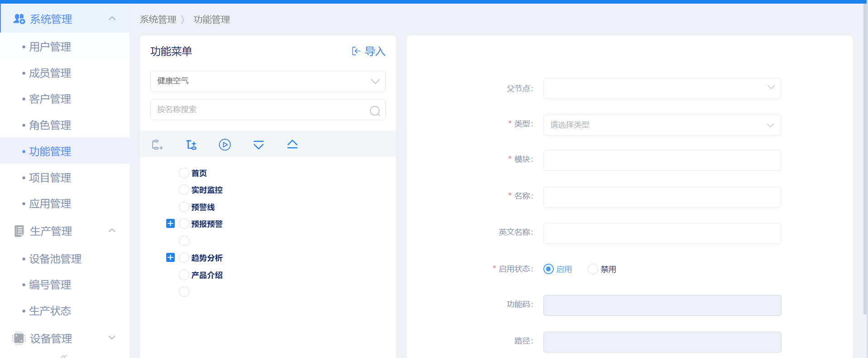
Task: Expand the 趋势分析 tree node plus
Action: pos(170,257)
